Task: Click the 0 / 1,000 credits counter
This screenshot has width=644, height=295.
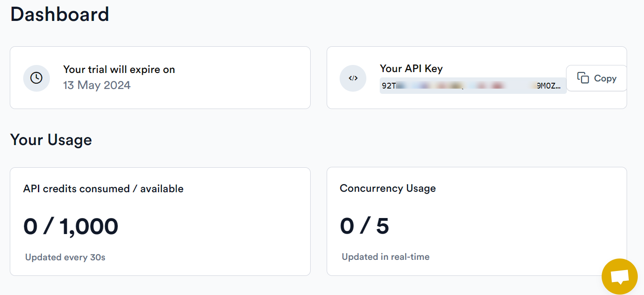Action: tap(70, 226)
